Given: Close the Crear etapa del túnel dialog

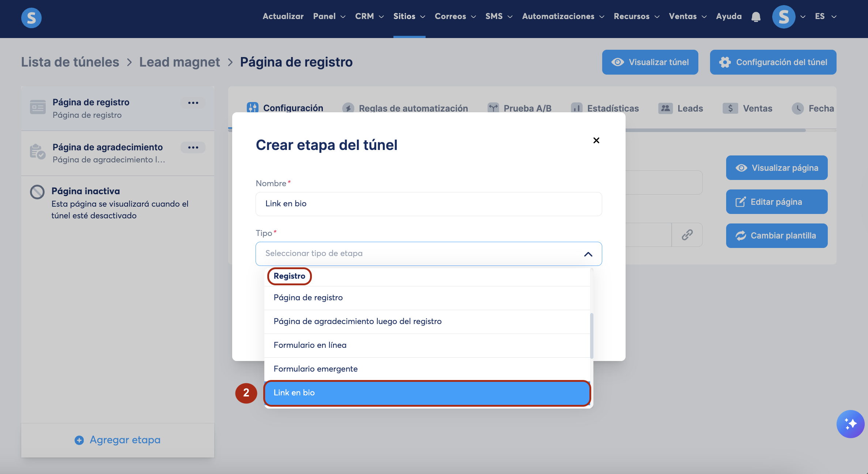Looking at the screenshot, I should pyautogui.click(x=596, y=140).
